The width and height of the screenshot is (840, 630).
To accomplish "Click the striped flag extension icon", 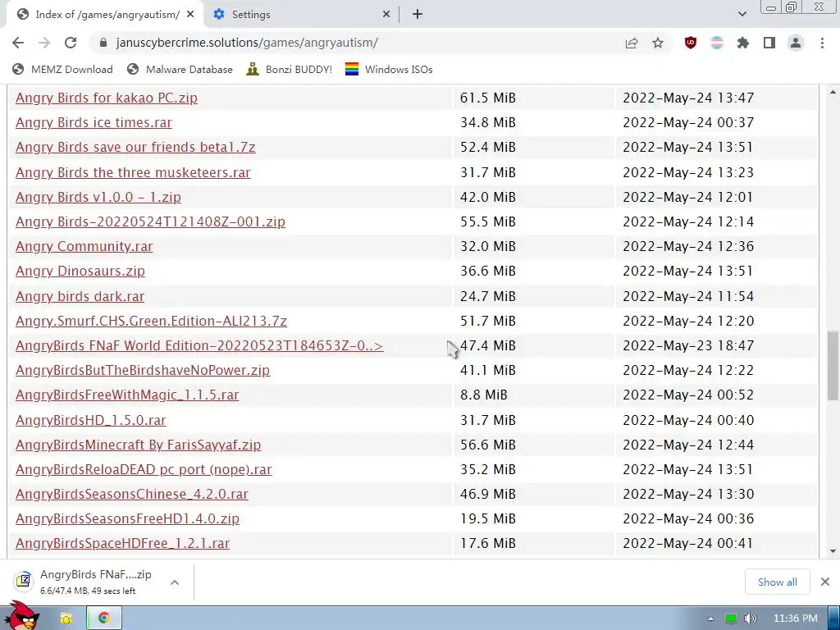I will [x=717, y=43].
